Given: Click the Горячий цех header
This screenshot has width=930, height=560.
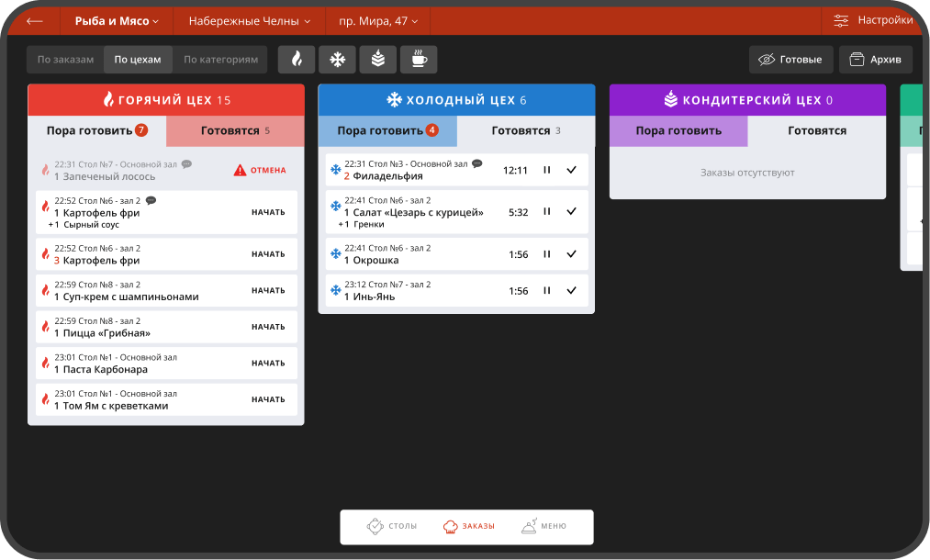Looking at the screenshot, I should [166, 100].
